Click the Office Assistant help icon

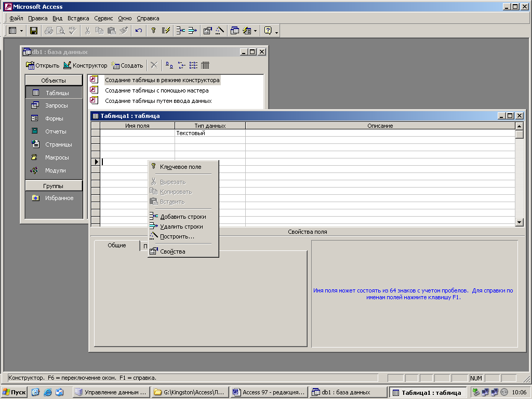coord(268,31)
